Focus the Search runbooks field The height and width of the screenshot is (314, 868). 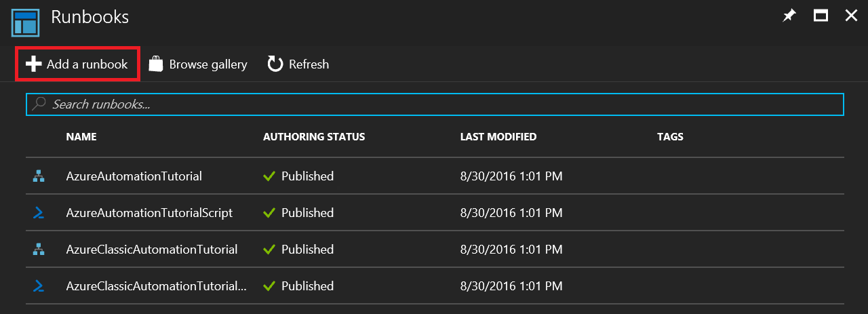pos(434,104)
